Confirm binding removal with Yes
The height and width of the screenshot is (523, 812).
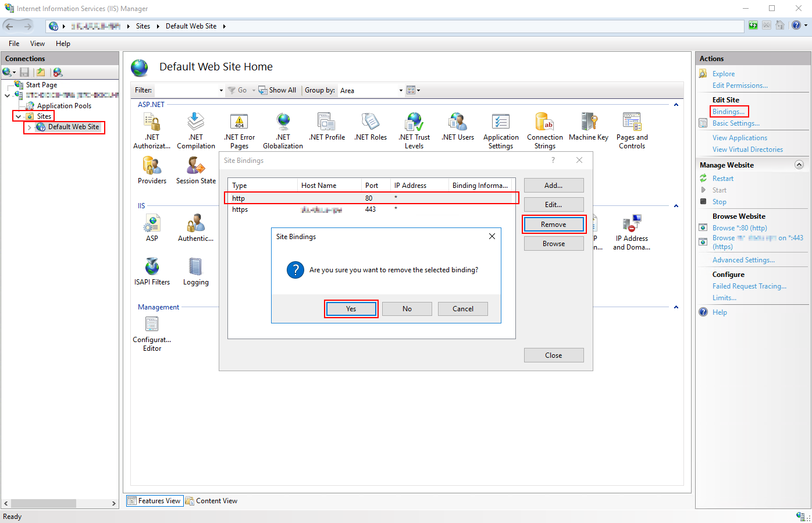(x=351, y=308)
